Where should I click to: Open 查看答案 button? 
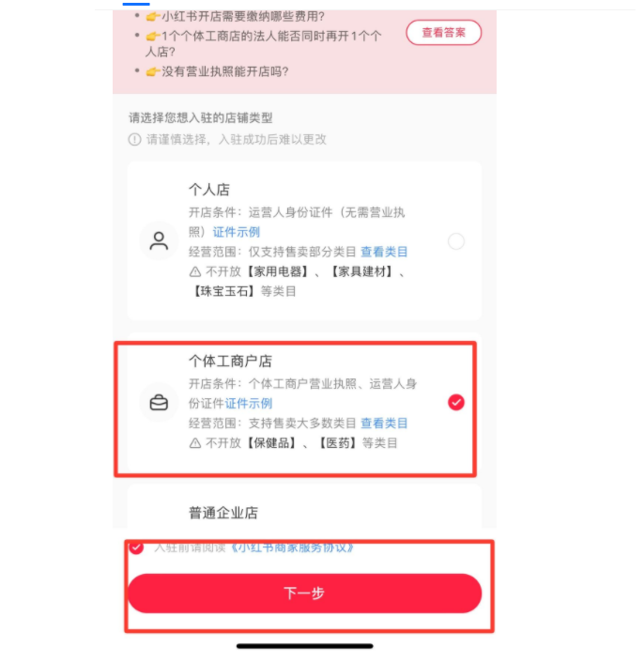(444, 33)
